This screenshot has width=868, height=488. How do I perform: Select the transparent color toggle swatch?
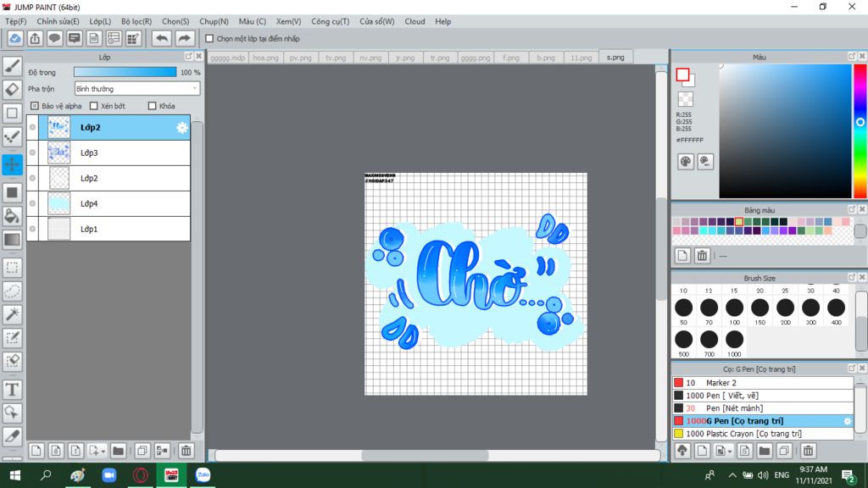(x=685, y=99)
